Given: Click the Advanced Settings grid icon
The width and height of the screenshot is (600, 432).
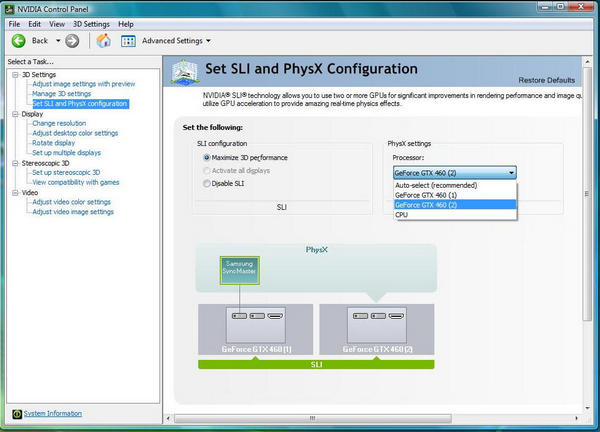Looking at the screenshot, I should (128, 41).
